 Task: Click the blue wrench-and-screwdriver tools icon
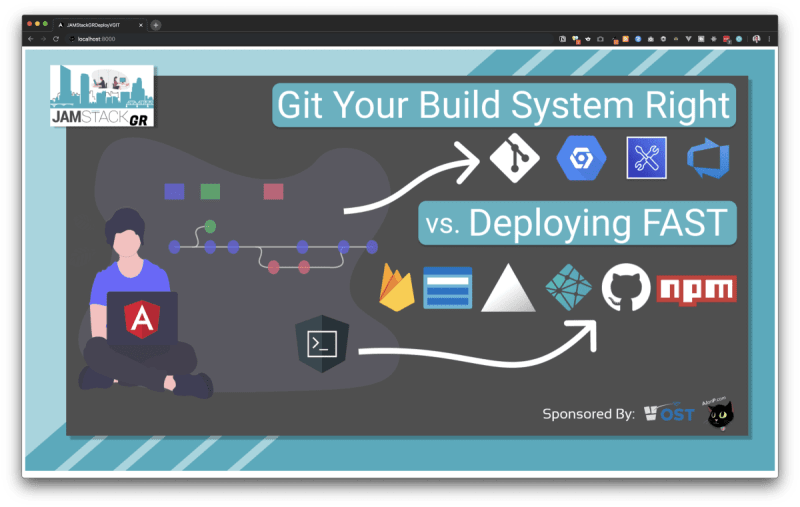click(x=646, y=158)
